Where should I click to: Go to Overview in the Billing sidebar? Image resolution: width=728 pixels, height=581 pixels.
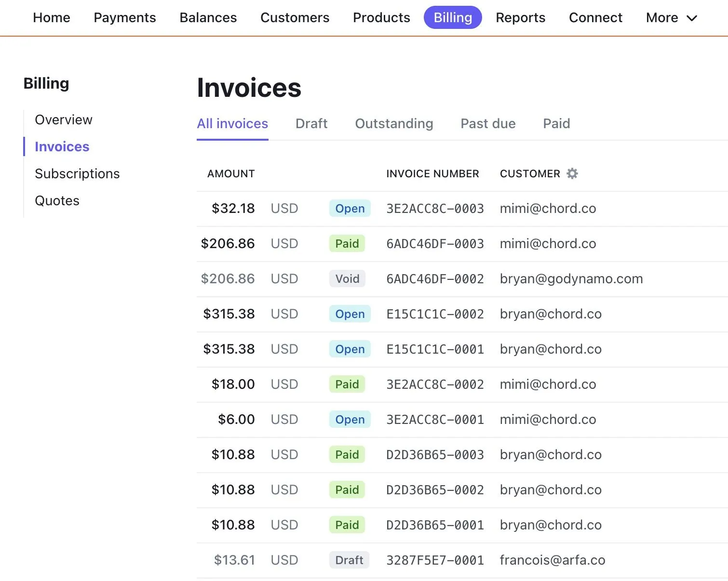pos(64,119)
